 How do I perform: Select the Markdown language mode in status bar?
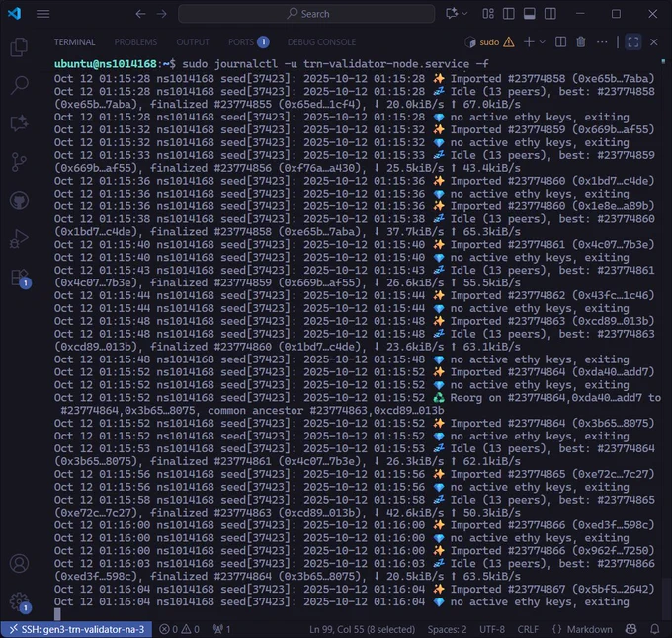pyautogui.click(x=582, y=629)
